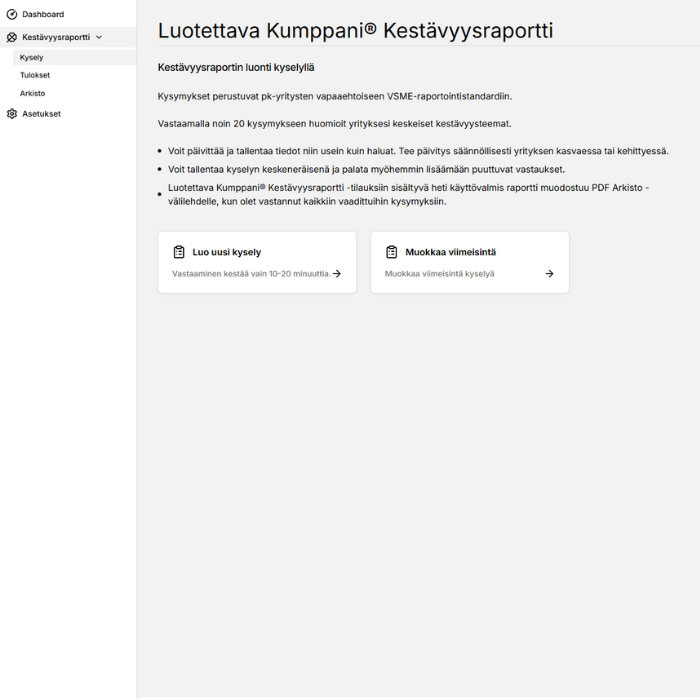Viewport: 700px width, 700px height.
Task: Go to Arkisto in the sidebar submenu
Action: pyautogui.click(x=33, y=93)
